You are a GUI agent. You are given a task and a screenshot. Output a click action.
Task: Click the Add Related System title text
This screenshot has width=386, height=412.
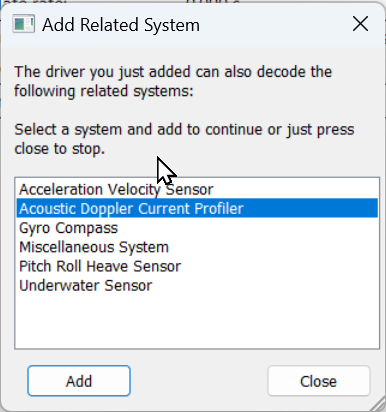[x=121, y=25]
